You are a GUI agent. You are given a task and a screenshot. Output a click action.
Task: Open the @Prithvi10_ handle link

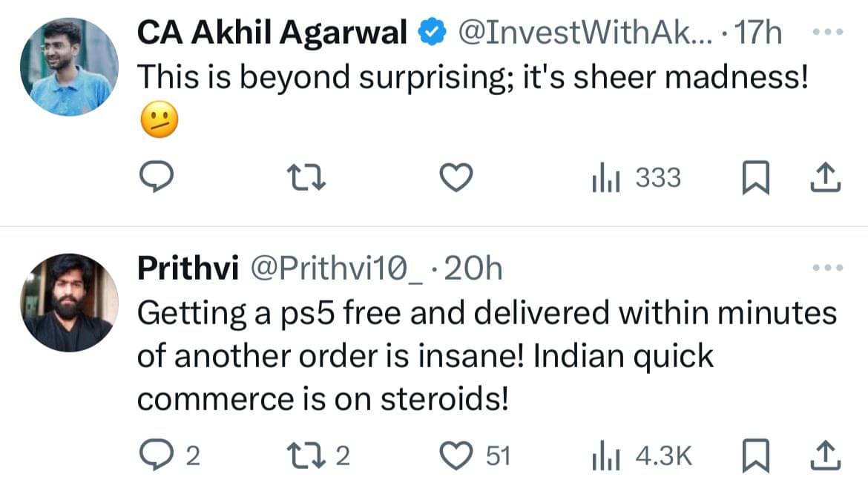click(339, 269)
